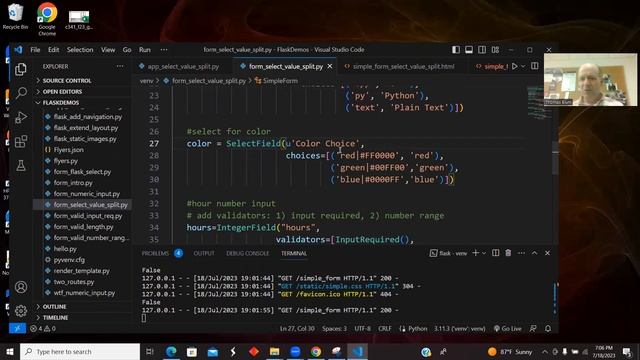
Task: Switch to Output panel tab
Action: (x=204, y=253)
